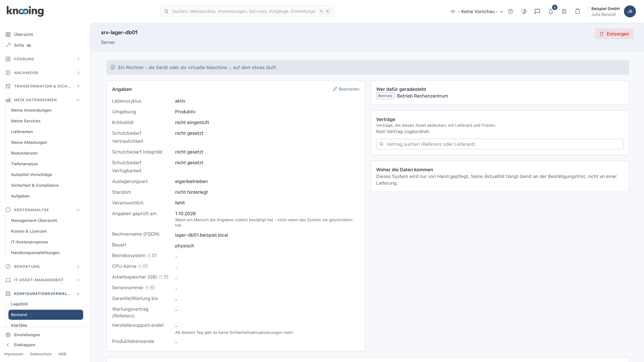Collapse the KONFIGURATIONSVERWAL... section

[43, 294]
